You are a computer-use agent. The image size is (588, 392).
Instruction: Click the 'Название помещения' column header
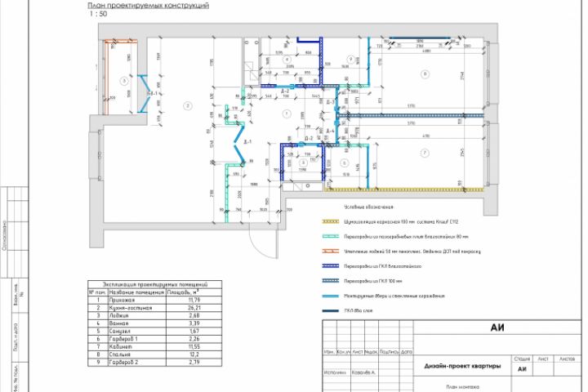[136, 292]
